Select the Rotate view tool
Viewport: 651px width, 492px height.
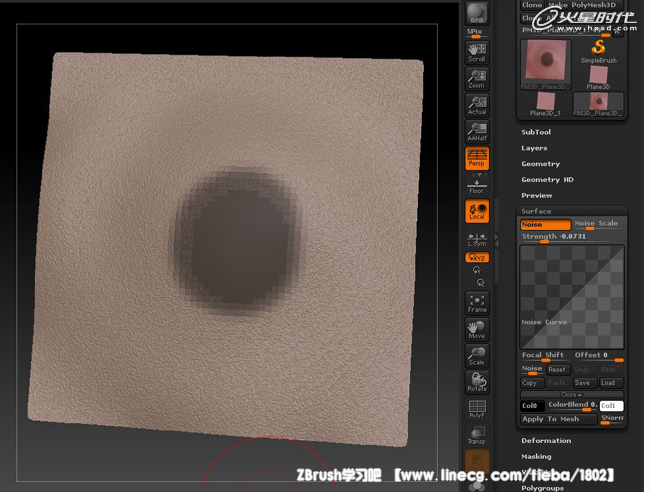tap(477, 382)
